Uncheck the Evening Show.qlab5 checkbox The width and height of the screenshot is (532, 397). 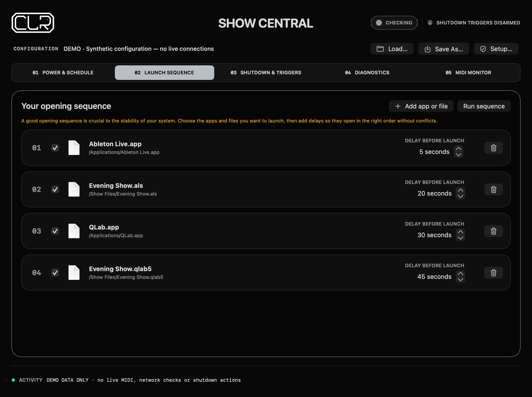pyautogui.click(x=55, y=273)
